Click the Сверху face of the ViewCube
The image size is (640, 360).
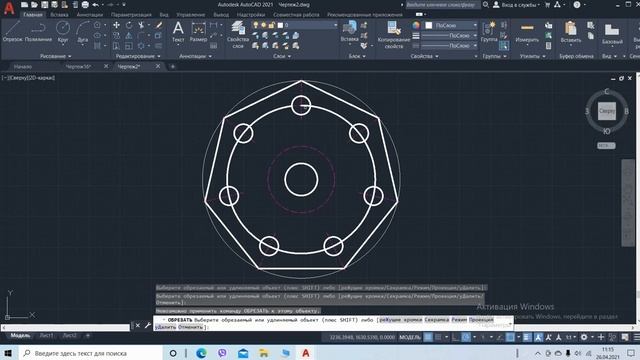click(x=607, y=111)
